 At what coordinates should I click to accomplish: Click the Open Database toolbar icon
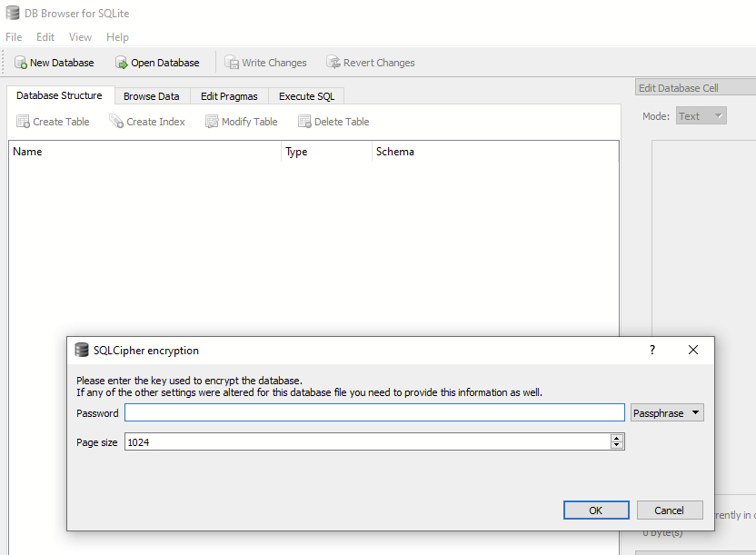click(x=122, y=63)
